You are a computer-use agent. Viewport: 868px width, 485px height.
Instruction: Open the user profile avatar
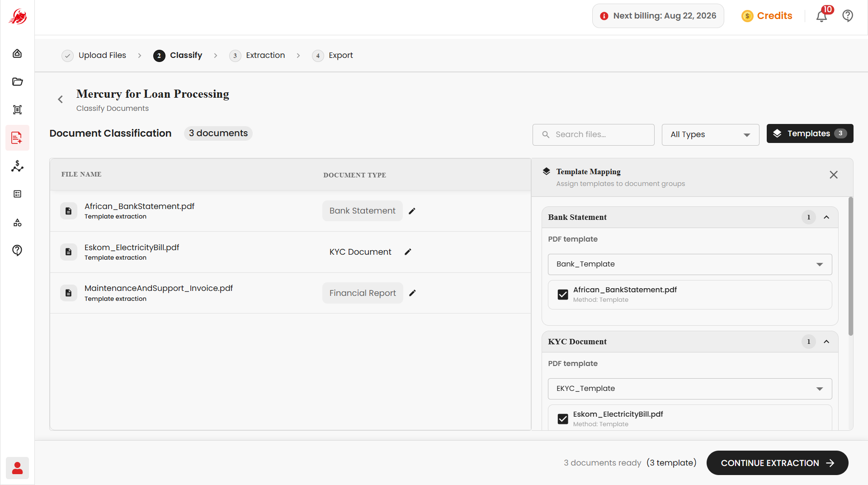pyautogui.click(x=17, y=468)
